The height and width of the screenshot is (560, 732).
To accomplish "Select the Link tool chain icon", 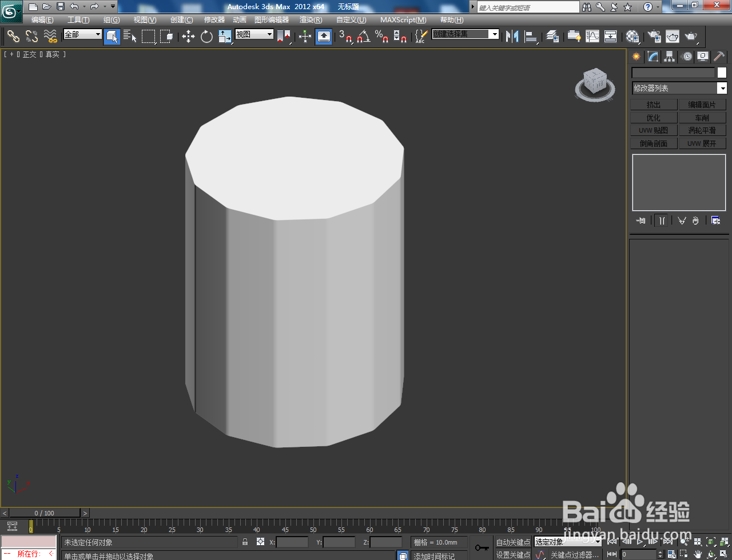I will tap(13, 37).
